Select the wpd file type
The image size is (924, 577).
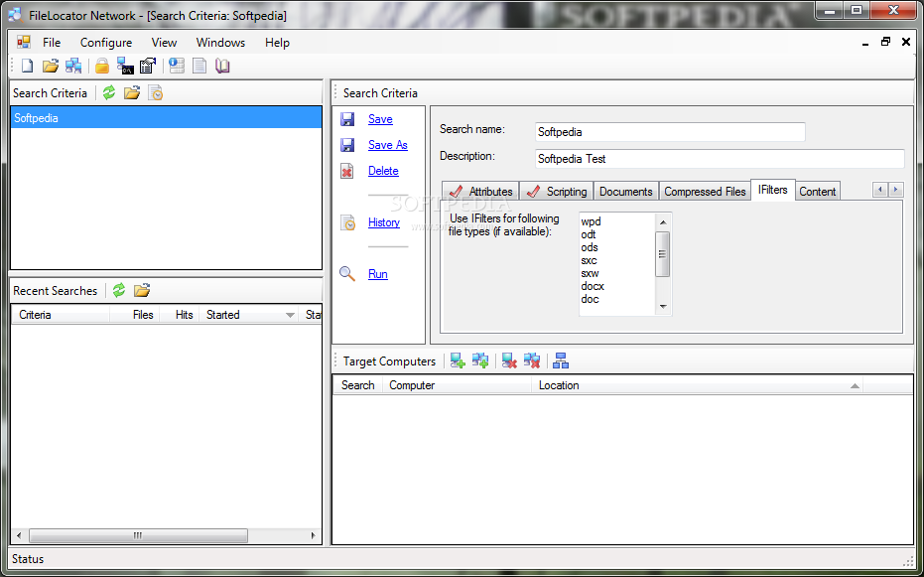(x=592, y=221)
